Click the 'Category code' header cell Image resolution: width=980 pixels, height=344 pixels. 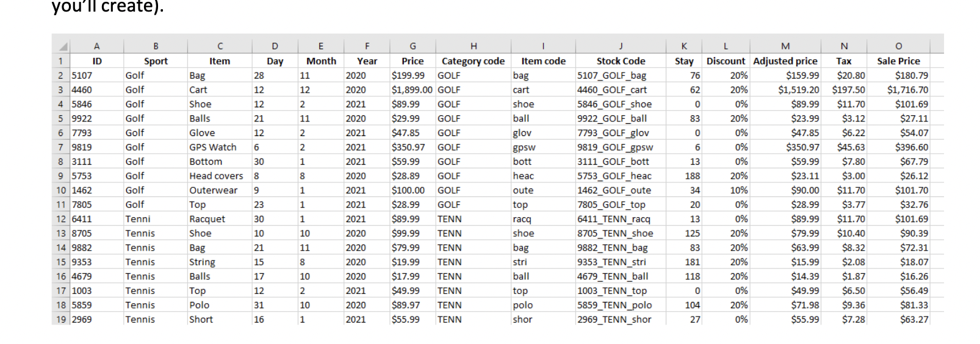(473, 61)
